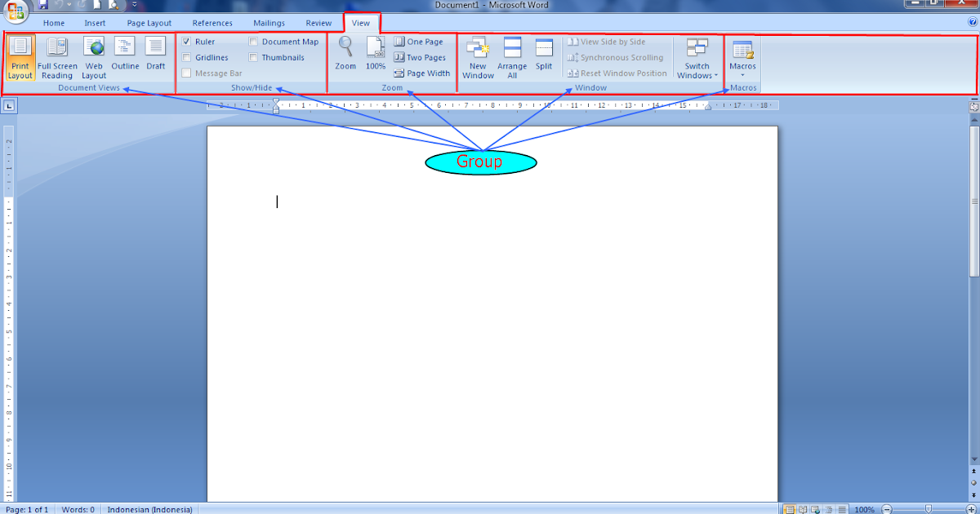The height and width of the screenshot is (514, 980).
Task: Click Full Screen Reading icon in status bar
Action: click(x=803, y=509)
